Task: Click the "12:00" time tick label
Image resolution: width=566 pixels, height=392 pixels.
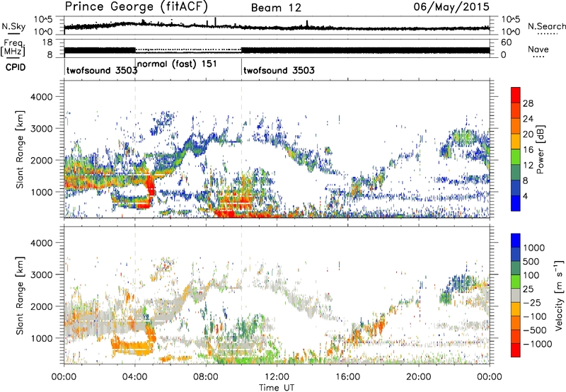Action: point(277,377)
